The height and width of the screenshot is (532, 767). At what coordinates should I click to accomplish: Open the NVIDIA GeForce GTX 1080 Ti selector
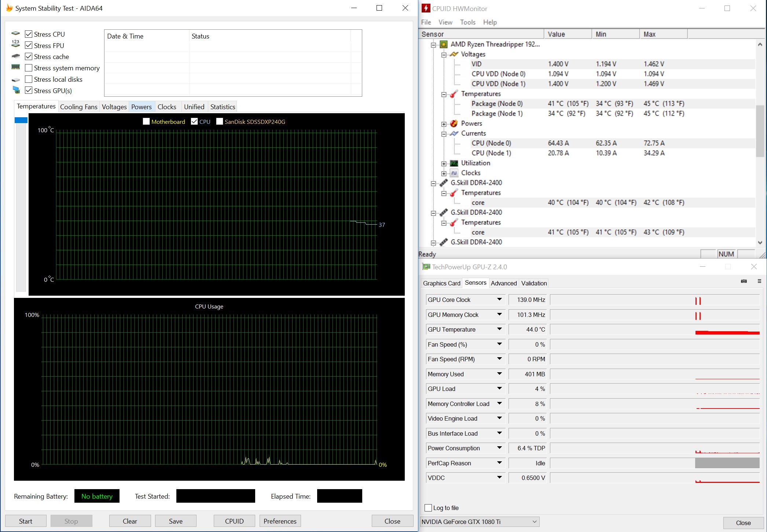pos(480,522)
